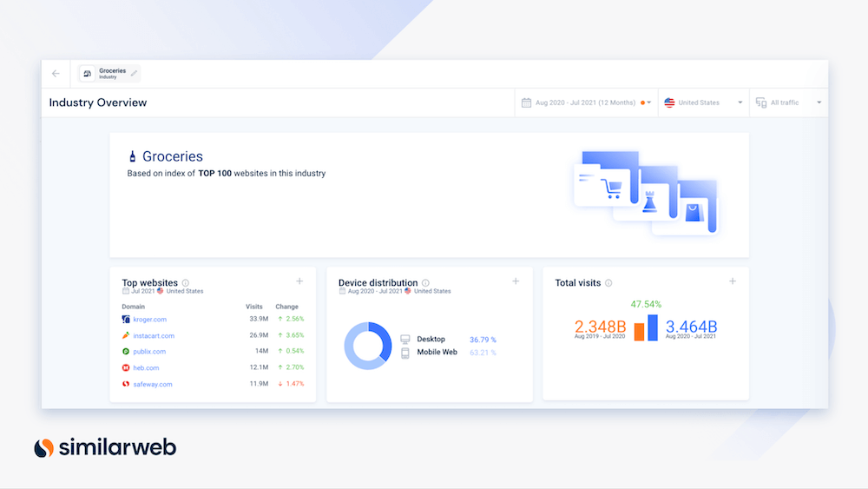
Task: Click the device distribution donut chart
Action: coord(368,346)
